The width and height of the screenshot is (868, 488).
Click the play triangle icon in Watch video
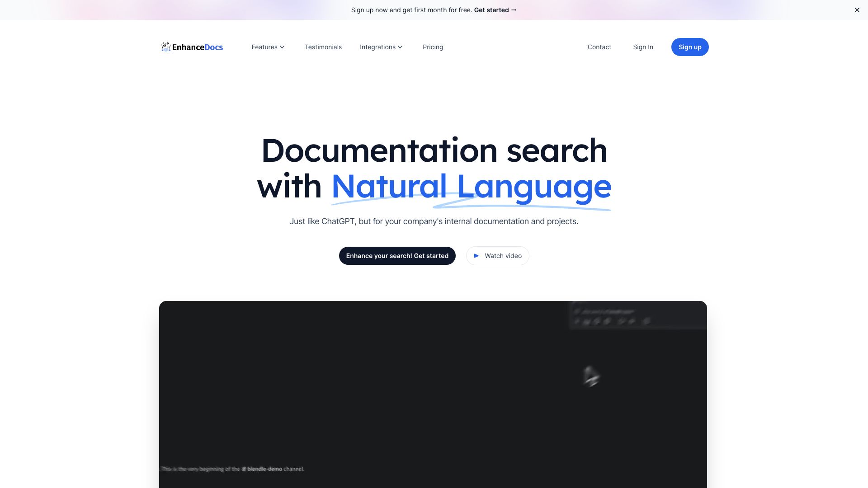[x=477, y=256]
